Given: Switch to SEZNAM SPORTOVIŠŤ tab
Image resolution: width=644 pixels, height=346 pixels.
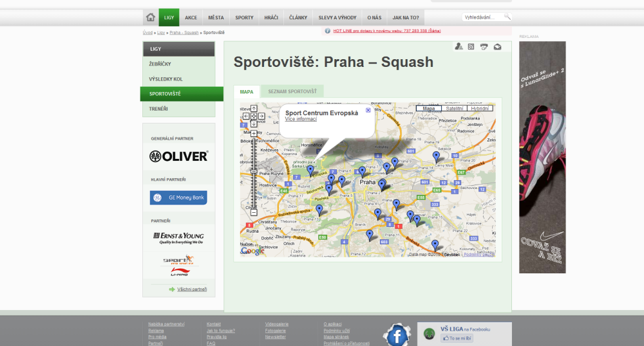Looking at the screenshot, I should (x=292, y=91).
